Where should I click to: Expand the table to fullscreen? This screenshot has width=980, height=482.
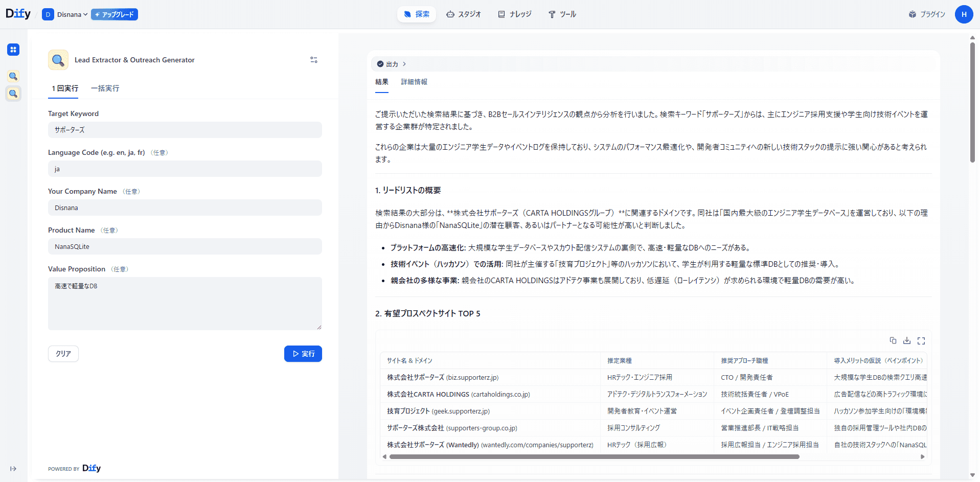tap(921, 340)
